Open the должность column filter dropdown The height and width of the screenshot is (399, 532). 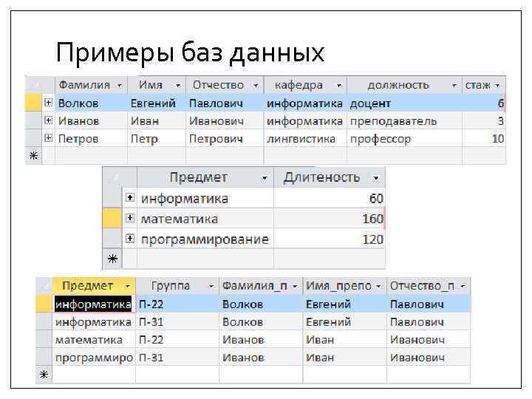tap(454, 86)
